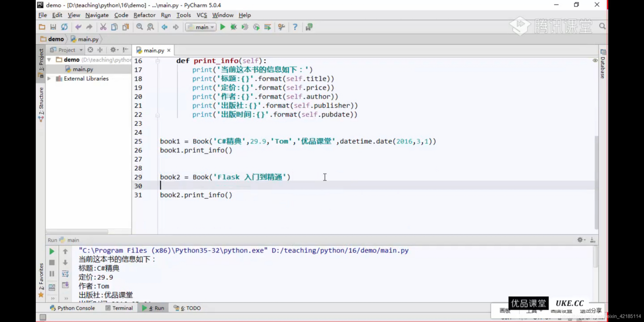Click the main.py breadcrumb

[x=85, y=39]
